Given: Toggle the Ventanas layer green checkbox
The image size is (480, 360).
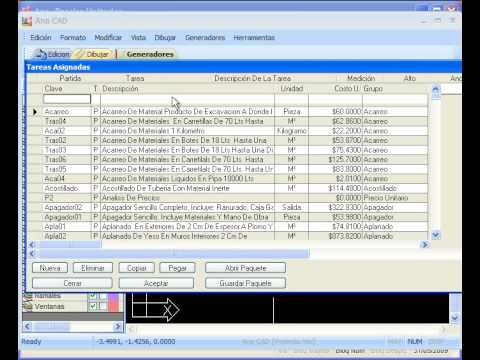Looking at the screenshot, I should 93,306.
